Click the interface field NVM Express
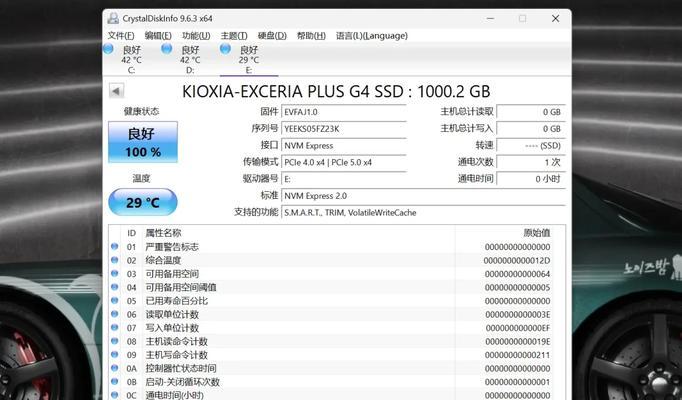The width and height of the screenshot is (682, 400). (344, 145)
